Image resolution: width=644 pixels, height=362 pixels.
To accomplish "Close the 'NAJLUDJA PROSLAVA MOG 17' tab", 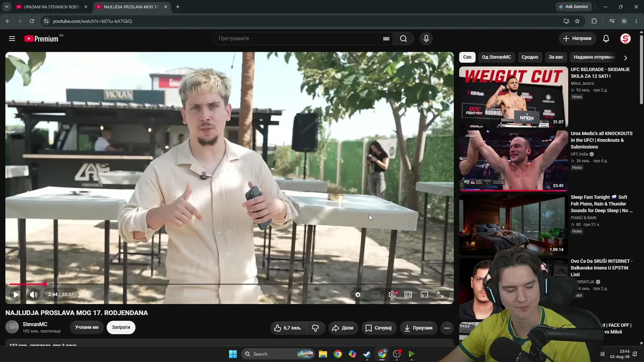I will pyautogui.click(x=166, y=7).
